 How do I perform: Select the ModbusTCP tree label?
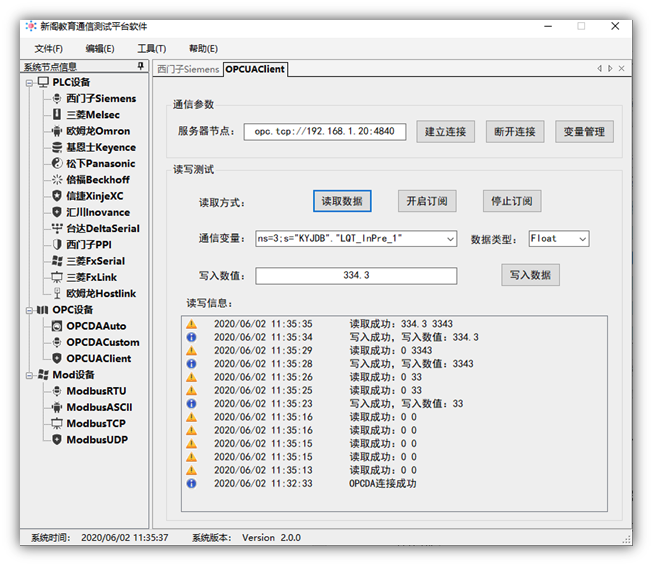96,424
